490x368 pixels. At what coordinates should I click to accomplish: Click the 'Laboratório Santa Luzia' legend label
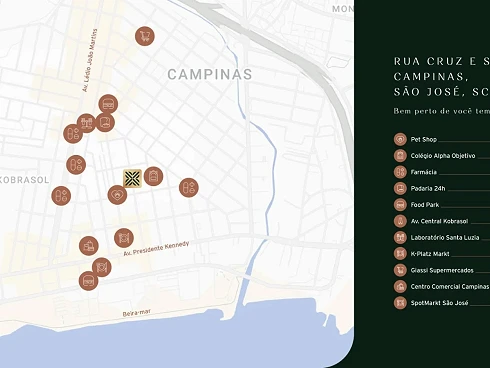click(x=445, y=237)
